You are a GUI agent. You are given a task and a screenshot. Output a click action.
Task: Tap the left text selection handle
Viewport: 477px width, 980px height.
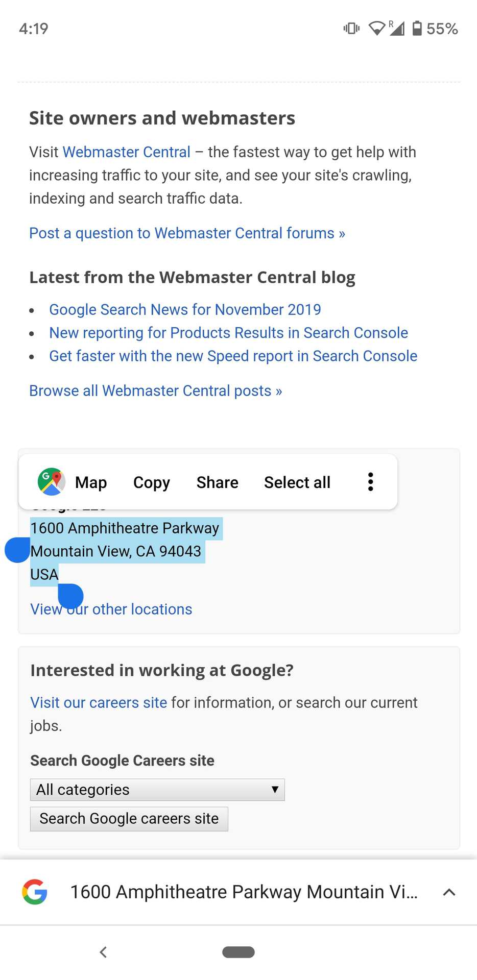point(17,550)
